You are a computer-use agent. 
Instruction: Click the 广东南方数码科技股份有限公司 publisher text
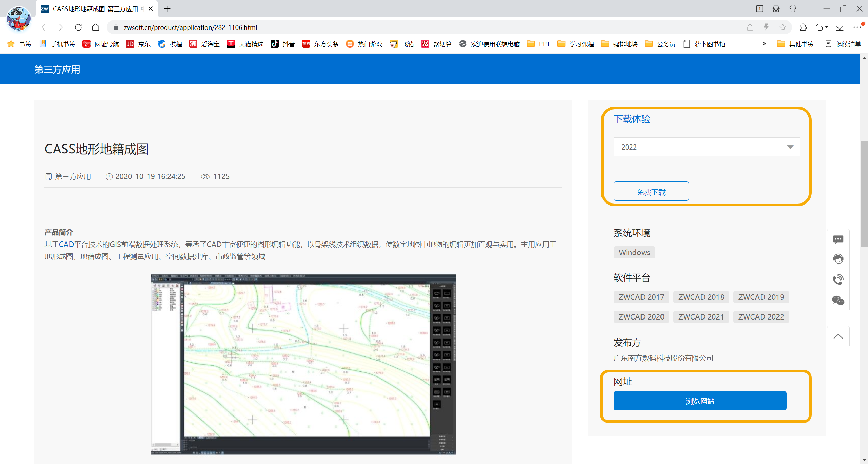coord(663,358)
